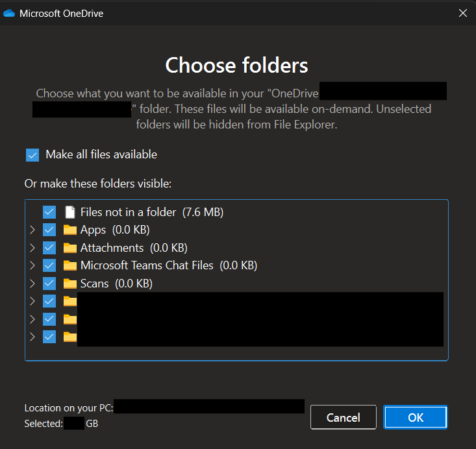This screenshot has height=449, width=476.
Task: Click the Scans folder icon
Action: tap(70, 284)
